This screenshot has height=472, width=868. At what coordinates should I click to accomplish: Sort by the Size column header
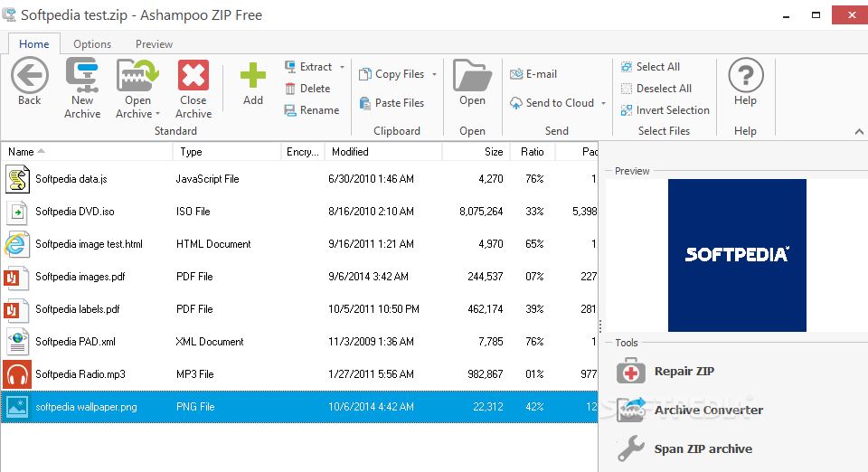point(476,152)
